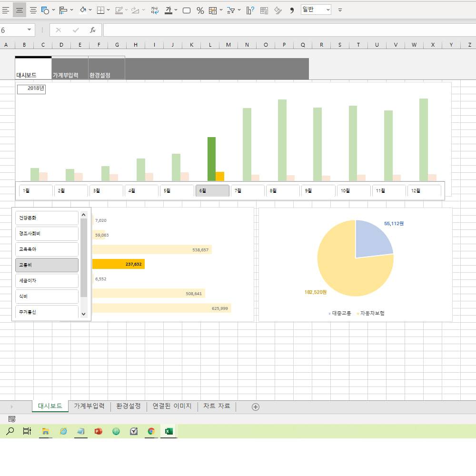
Task: Click the recommended charts icon
Action: pos(250,10)
